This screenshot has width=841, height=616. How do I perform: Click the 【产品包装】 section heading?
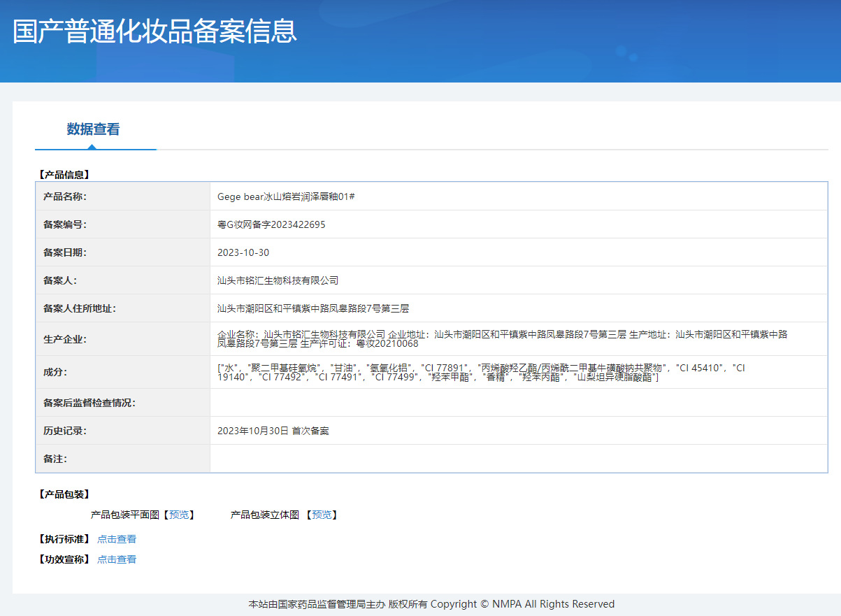click(x=63, y=494)
